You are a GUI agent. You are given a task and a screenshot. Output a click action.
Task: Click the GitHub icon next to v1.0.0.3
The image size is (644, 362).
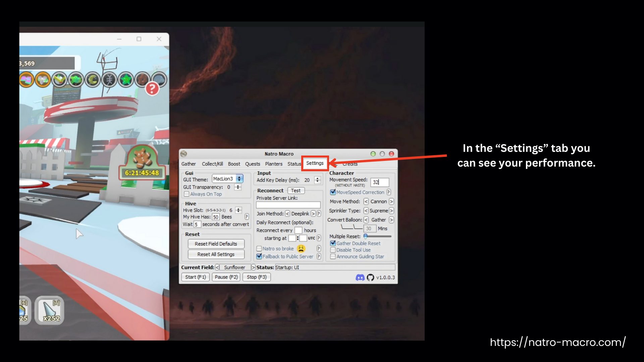370,277
